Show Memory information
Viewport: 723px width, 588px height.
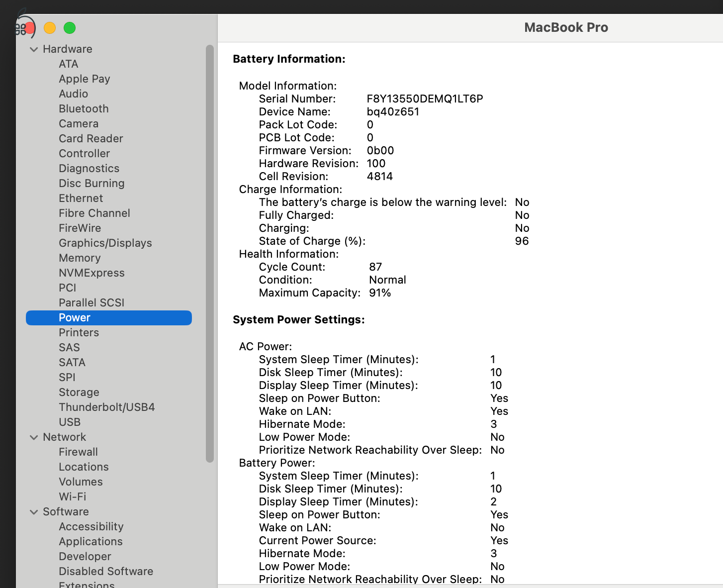[80, 258]
